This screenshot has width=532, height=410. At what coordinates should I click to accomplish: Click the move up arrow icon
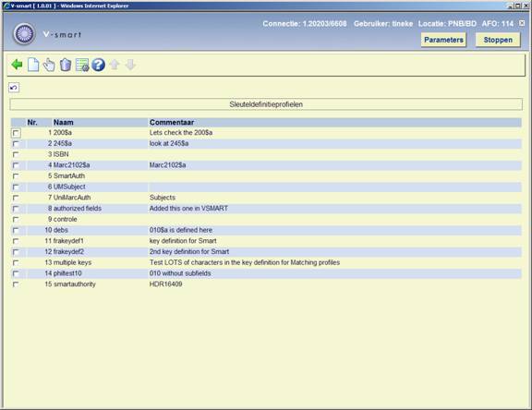pos(115,65)
